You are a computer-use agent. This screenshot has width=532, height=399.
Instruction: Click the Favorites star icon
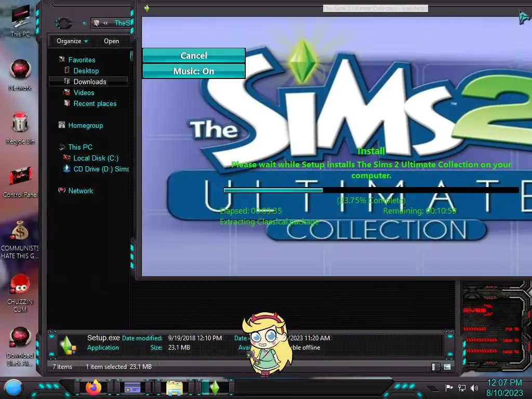(x=62, y=59)
